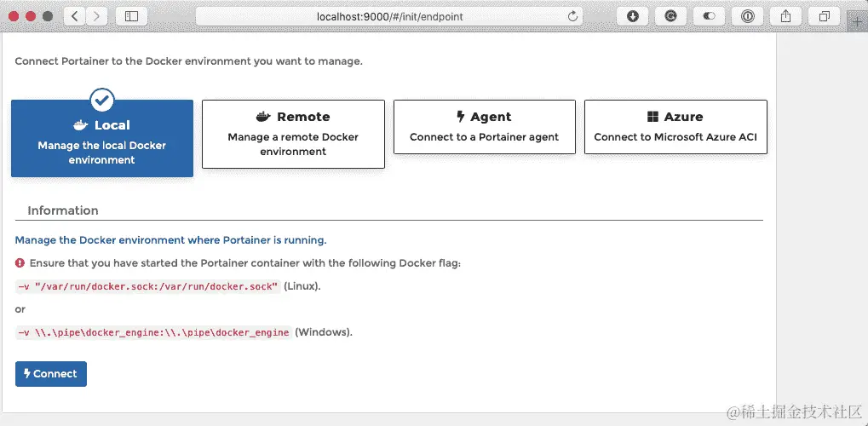Toggle the extension switch icon in toolbar

click(x=709, y=16)
